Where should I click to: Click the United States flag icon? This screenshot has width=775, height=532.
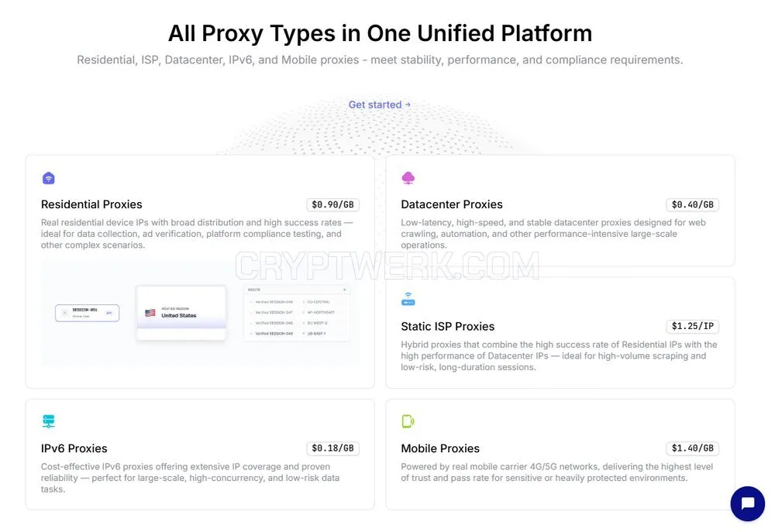click(150, 313)
